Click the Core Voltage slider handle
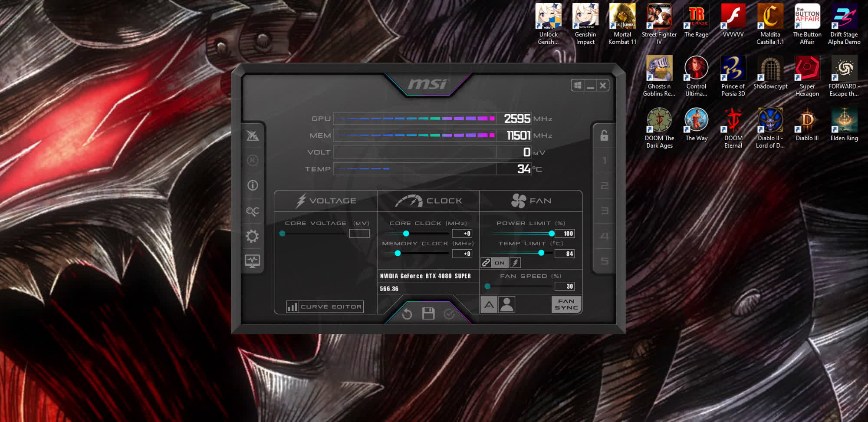 click(282, 234)
